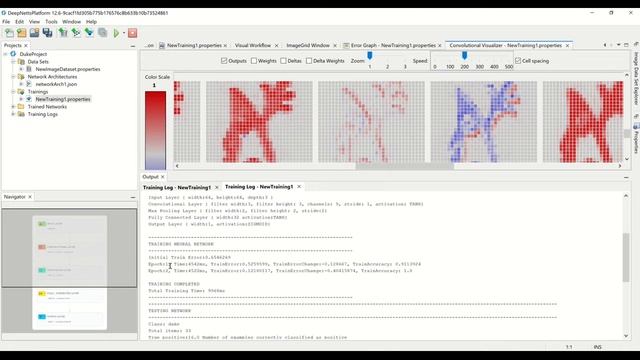Click the green arrow with trash bin icon

63,33
